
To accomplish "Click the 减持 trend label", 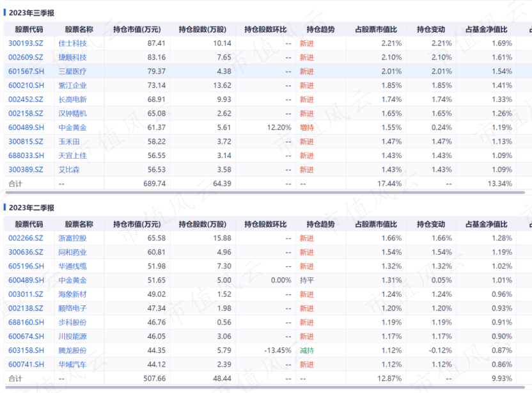I will tap(307, 351).
